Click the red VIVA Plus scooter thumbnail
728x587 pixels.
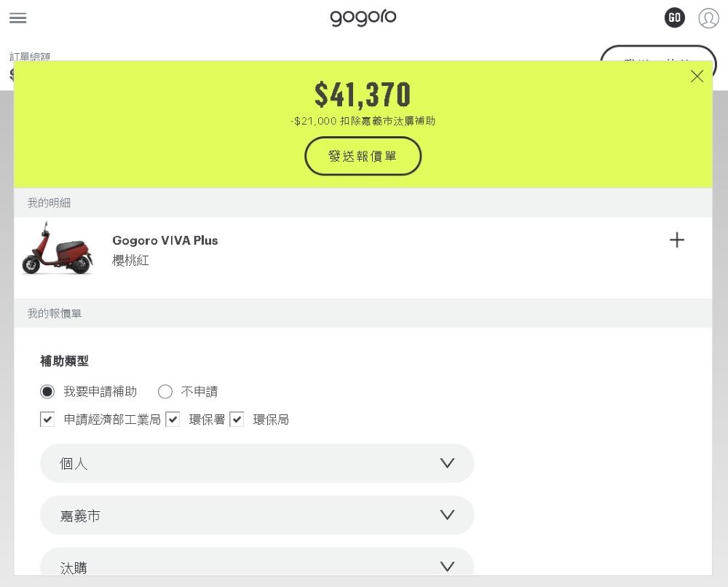58,249
